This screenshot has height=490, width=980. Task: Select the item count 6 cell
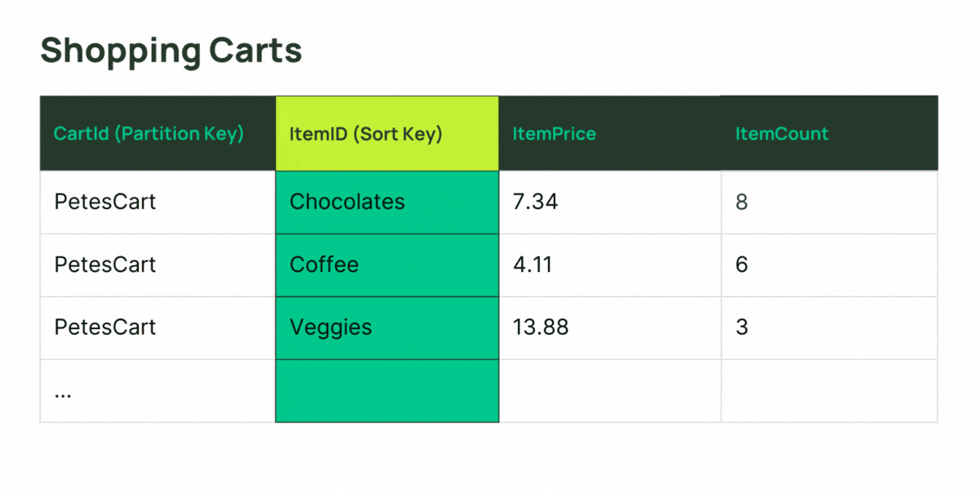click(x=830, y=265)
